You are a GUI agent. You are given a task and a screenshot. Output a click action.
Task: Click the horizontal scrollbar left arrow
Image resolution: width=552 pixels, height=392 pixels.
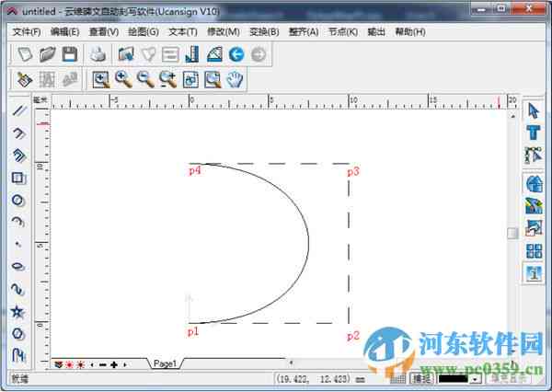pyautogui.click(x=291, y=363)
